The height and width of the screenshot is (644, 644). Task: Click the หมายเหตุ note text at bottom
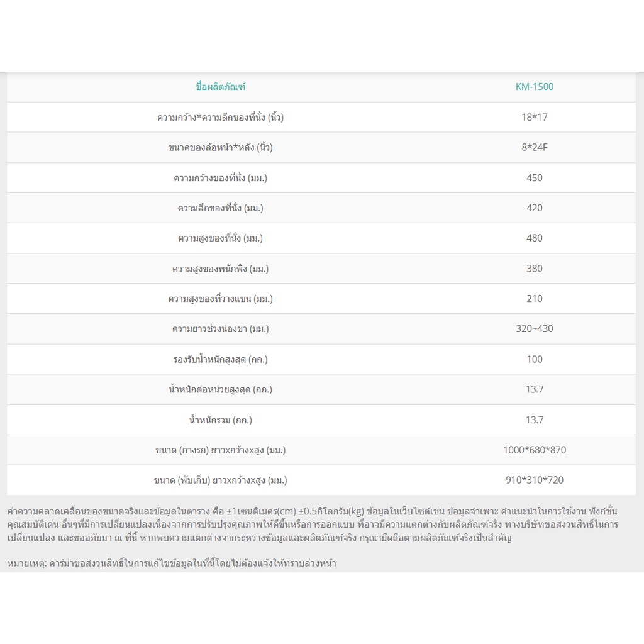[172, 563]
